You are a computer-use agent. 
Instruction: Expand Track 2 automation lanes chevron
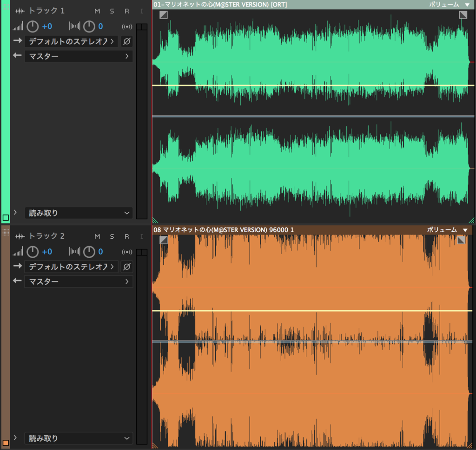[x=15, y=437]
